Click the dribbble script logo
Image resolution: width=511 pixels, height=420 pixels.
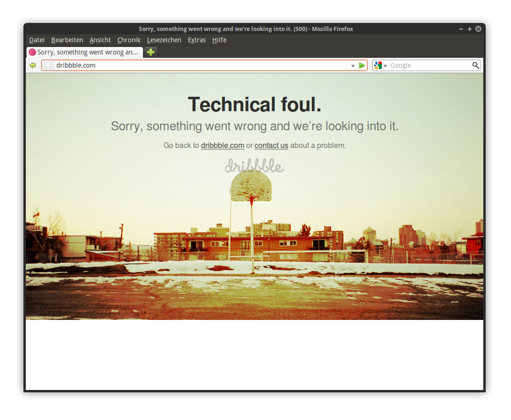point(254,166)
